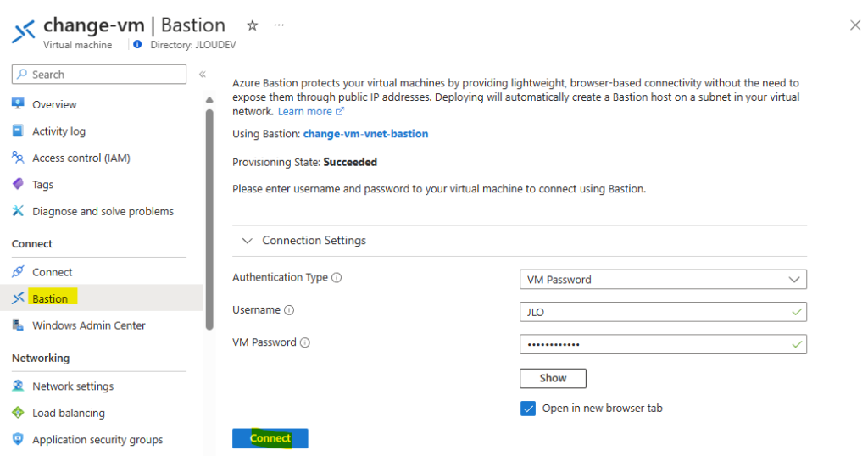Click the purple Tags icon
This screenshot has height=456, width=868.
tap(18, 184)
